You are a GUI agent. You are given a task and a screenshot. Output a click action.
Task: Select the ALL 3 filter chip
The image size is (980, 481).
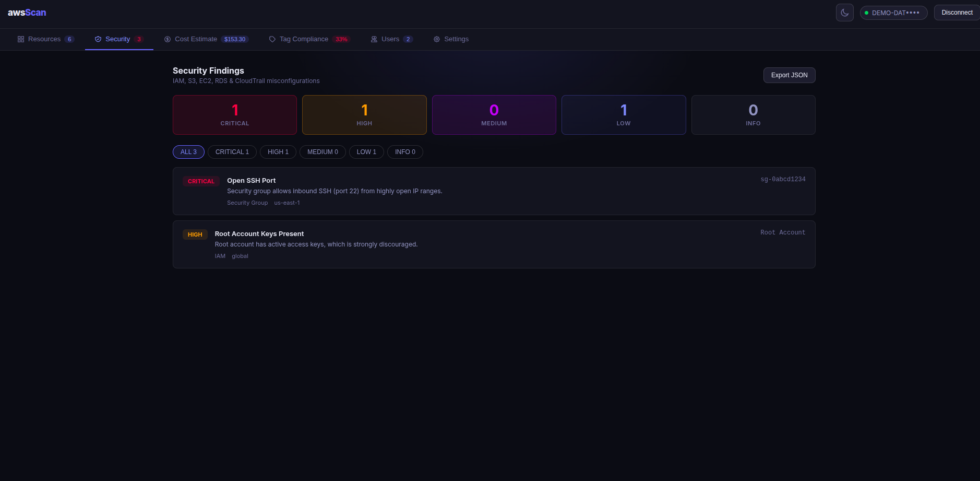coord(188,152)
